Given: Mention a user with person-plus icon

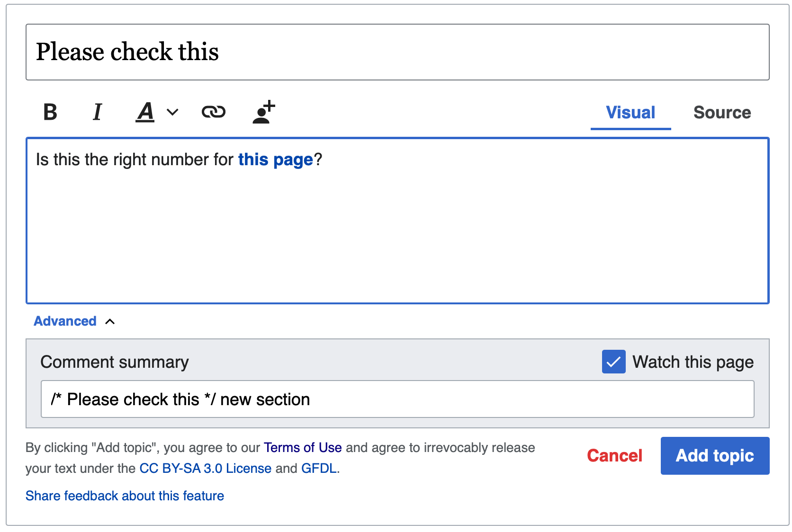Looking at the screenshot, I should coord(263,112).
